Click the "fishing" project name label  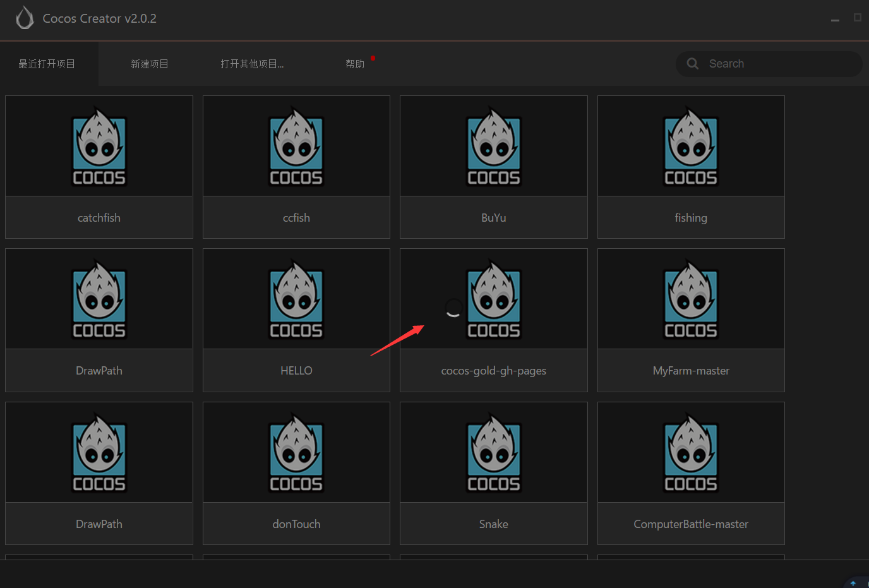[x=691, y=218]
